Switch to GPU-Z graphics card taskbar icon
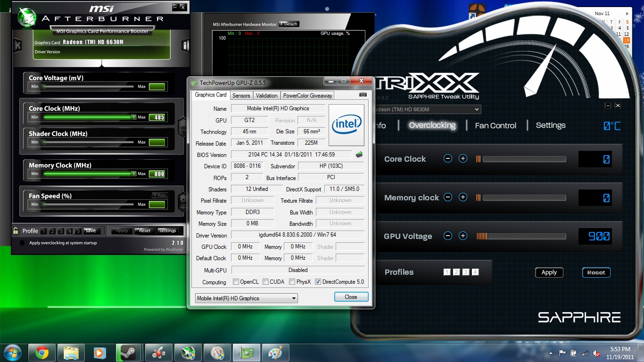The height and width of the screenshot is (362, 644). (247, 353)
